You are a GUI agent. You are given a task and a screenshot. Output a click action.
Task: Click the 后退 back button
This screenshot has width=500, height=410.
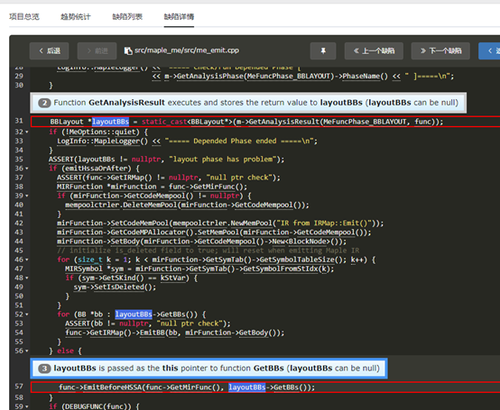click(x=49, y=51)
